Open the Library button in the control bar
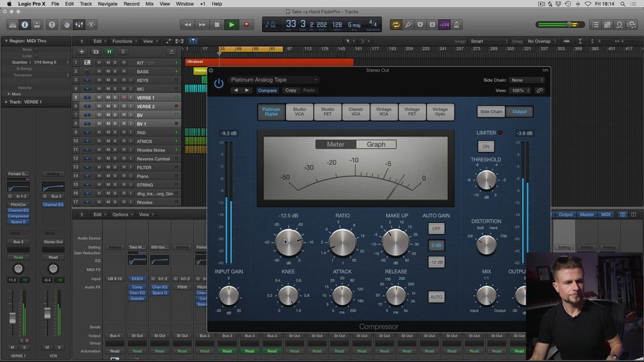 13,25
